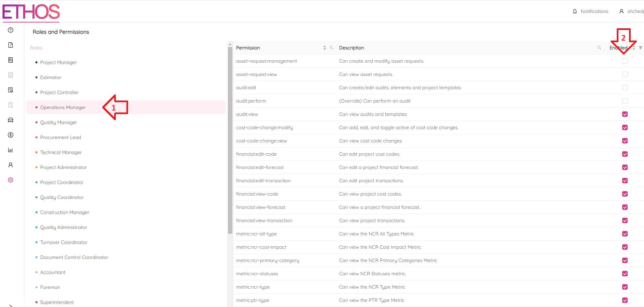Viewport: 644px width, 307px height.
Task: Open the user profile icon in the sidebar
Action: point(11,165)
